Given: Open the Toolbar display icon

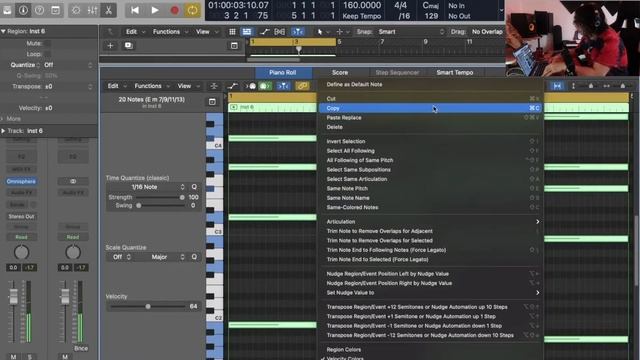Looking at the screenshot, I should click(x=56, y=10).
